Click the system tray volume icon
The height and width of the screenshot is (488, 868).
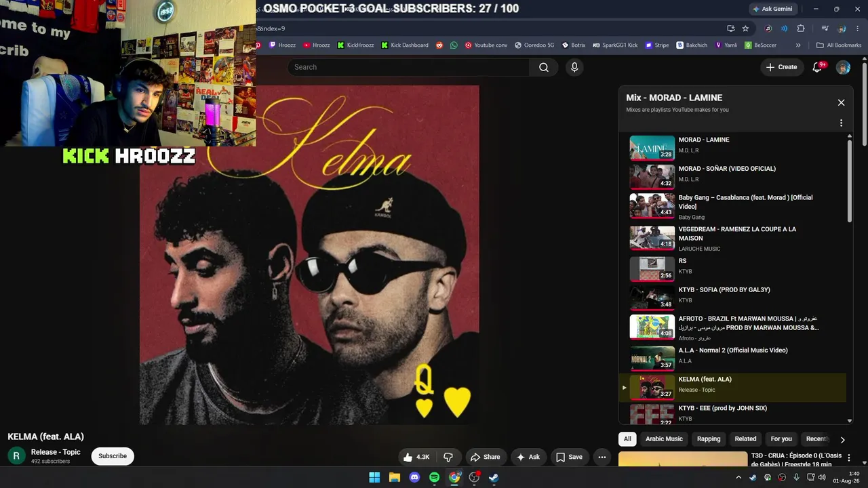(822, 477)
